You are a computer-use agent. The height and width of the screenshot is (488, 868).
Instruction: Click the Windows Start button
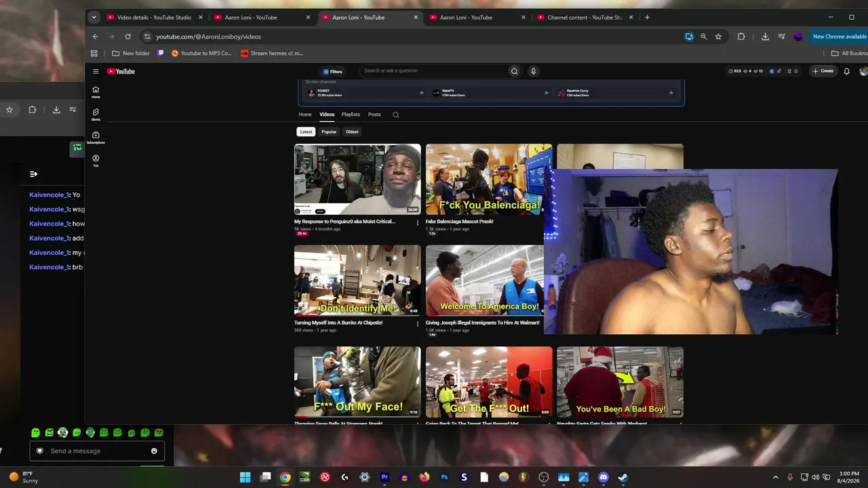point(245,477)
